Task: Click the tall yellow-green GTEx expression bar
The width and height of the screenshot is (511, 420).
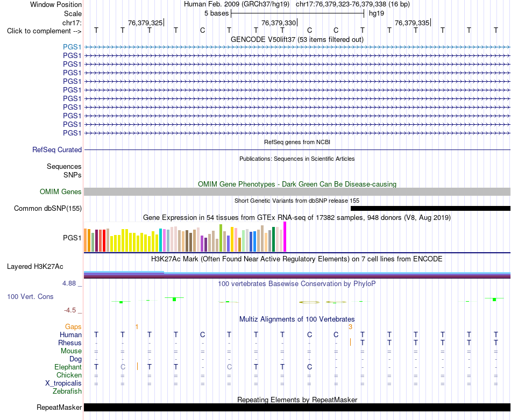Action: tap(221, 238)
